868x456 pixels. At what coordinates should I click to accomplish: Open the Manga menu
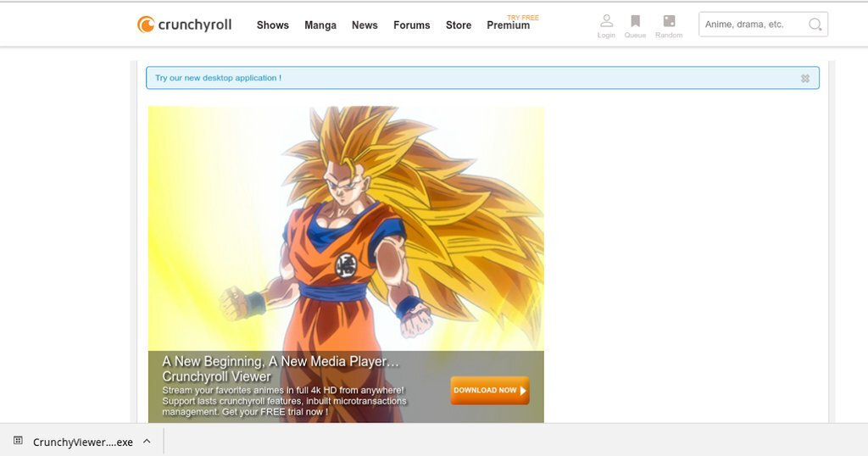tap(320, 25)
